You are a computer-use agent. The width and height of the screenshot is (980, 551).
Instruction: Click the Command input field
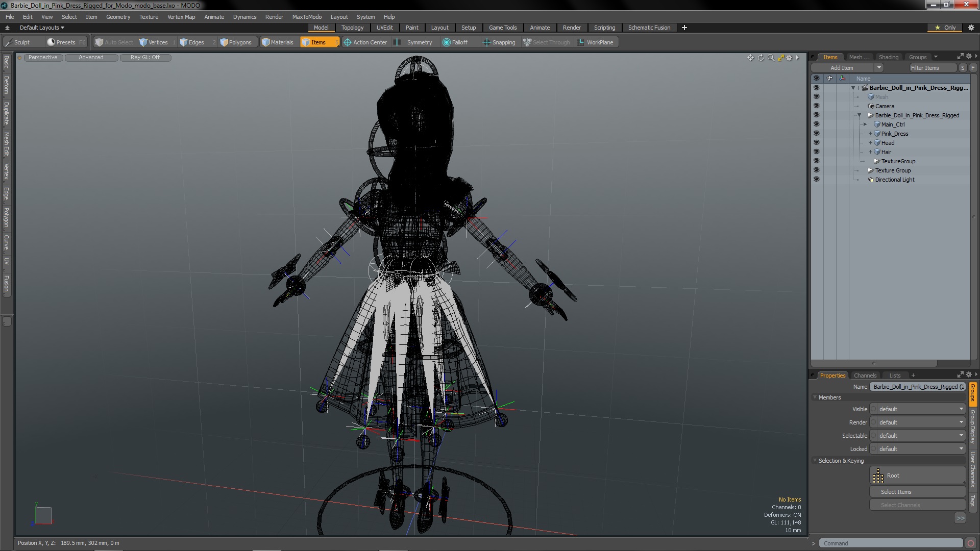[891, 543]
